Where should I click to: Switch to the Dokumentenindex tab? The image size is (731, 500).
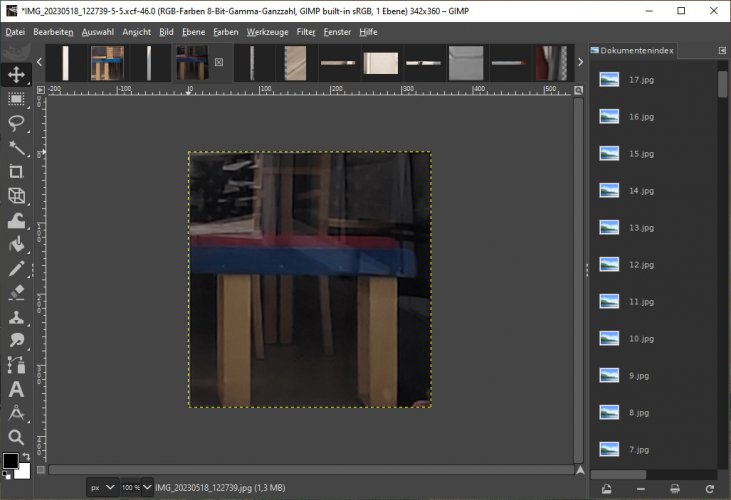coord(633,50)
